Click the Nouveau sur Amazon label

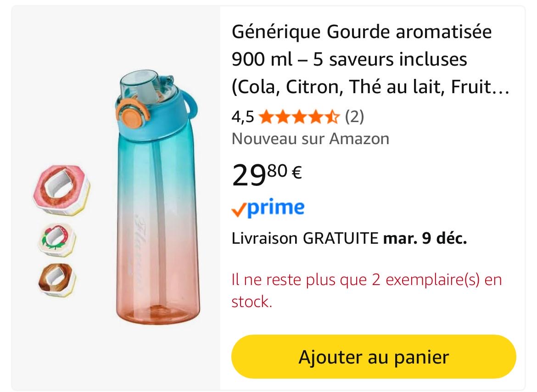[310, 139]
